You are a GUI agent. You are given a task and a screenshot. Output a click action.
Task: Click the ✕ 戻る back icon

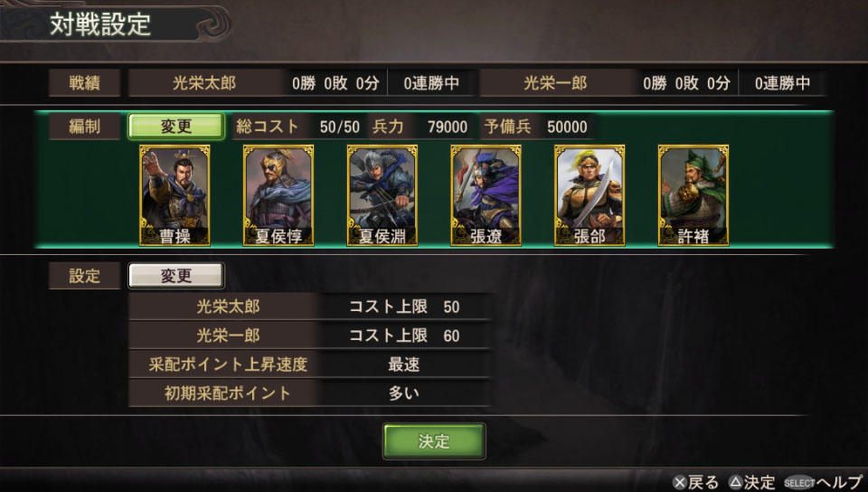pos(695,483)
